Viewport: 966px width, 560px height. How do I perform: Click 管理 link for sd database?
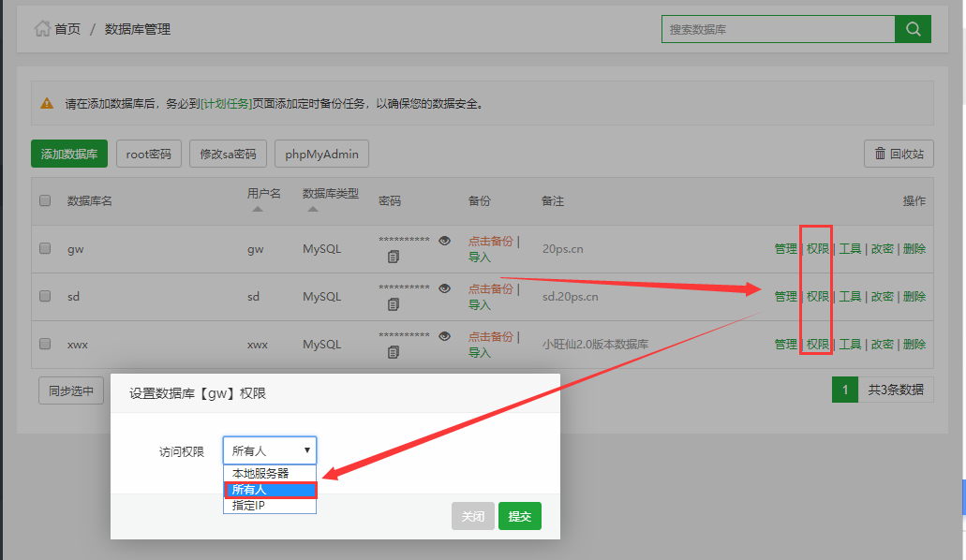pos(785,296)
